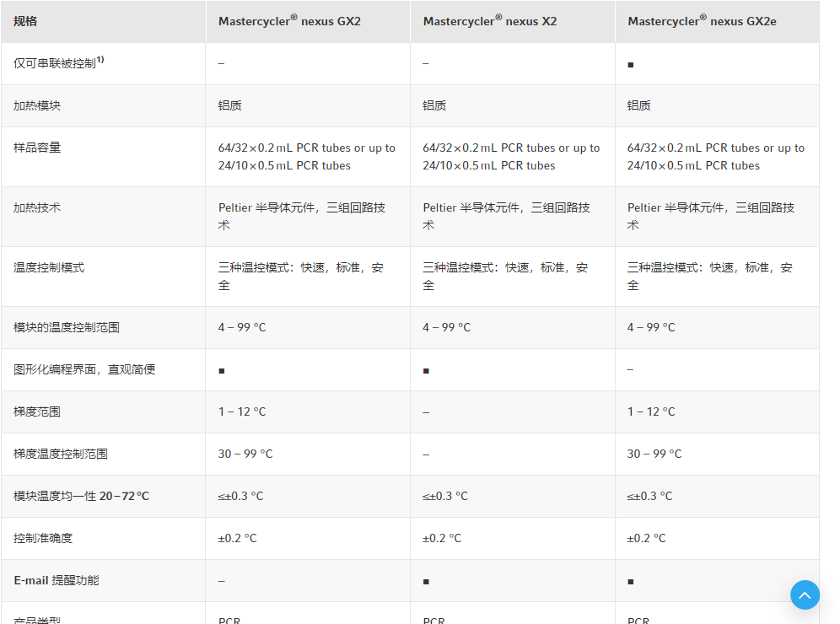Click the 图形化编程界面，直观简便 row label
Screen dimensions: 840x624
pyautogui.click(x=84, y=369)
